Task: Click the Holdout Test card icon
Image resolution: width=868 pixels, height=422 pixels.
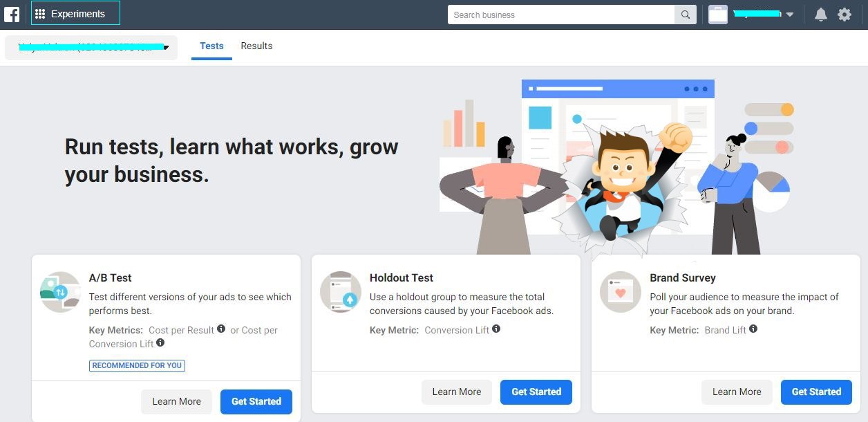Action: (341, 291)
